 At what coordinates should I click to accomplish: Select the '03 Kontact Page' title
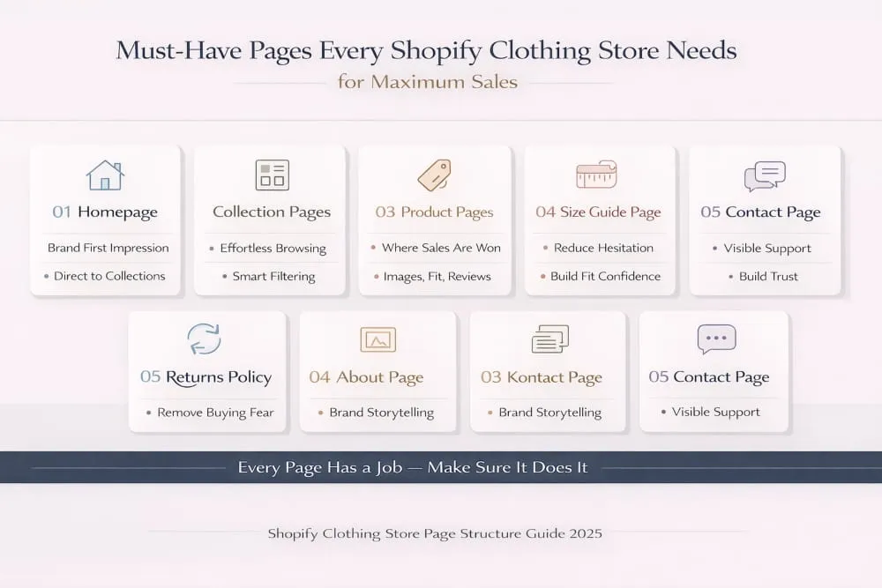542,377
